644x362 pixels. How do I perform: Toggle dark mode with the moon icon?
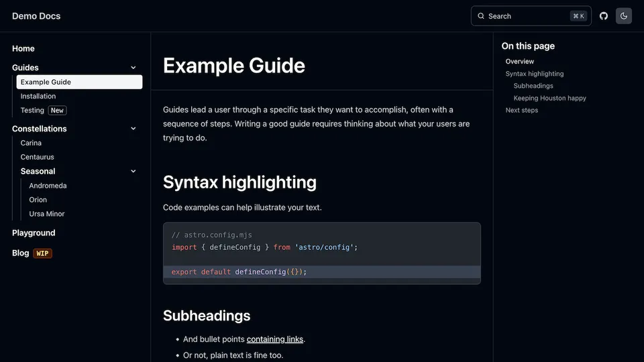point(624,16)
